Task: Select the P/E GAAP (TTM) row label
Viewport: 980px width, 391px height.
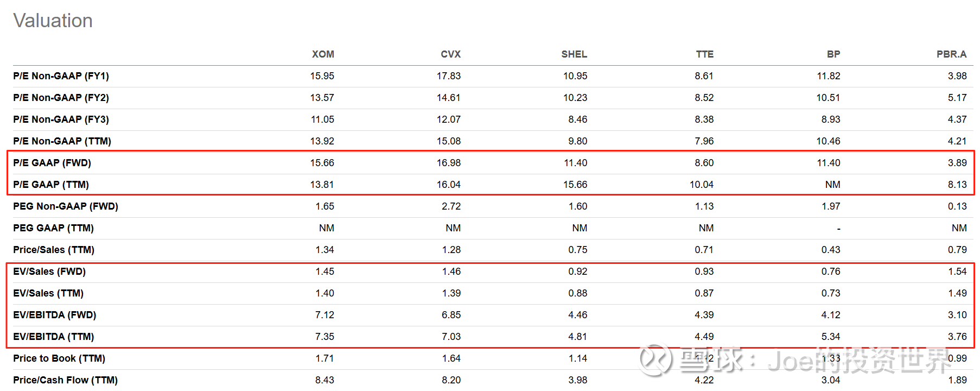Action: tap(51, 185)
